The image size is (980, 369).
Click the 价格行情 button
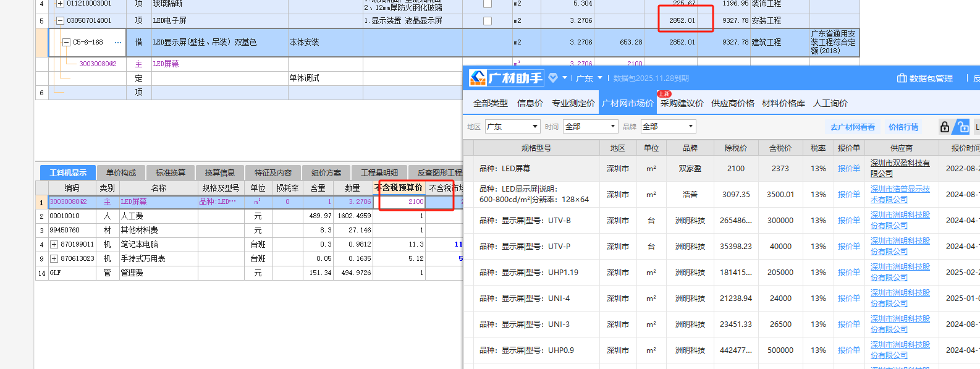point(903,127)
